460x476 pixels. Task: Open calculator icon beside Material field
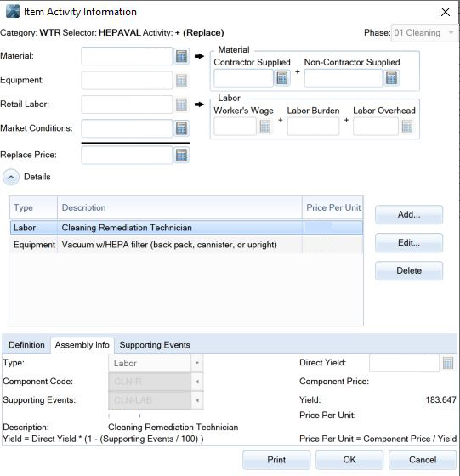click(x=181, y=56)
